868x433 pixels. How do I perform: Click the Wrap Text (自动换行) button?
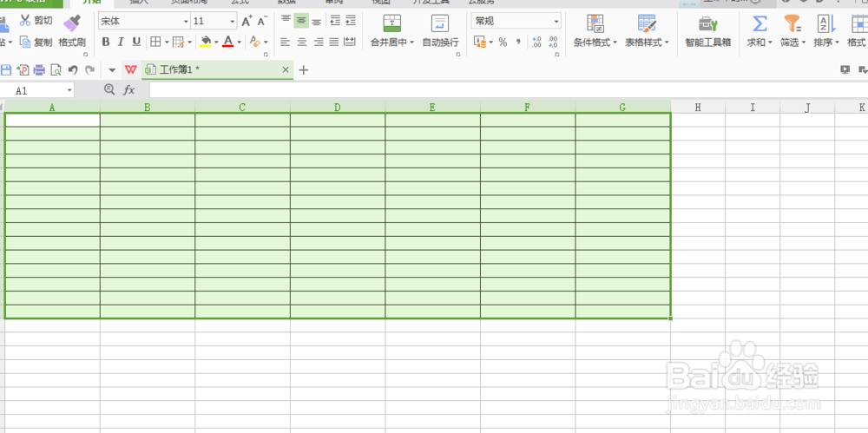(x=440, y=31)
